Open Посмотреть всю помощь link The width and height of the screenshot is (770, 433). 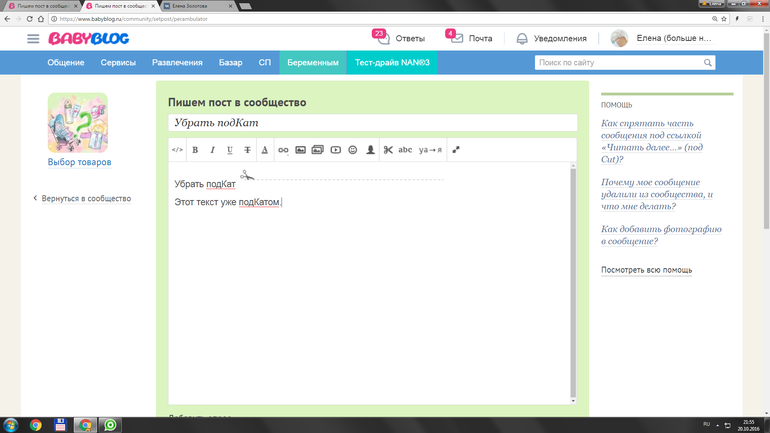pos(646,270)
